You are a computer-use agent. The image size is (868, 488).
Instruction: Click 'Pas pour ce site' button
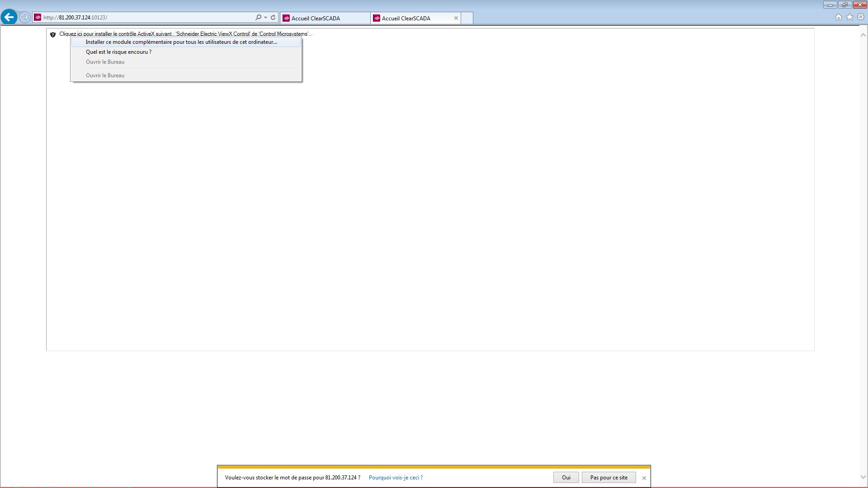click(609, 478)
